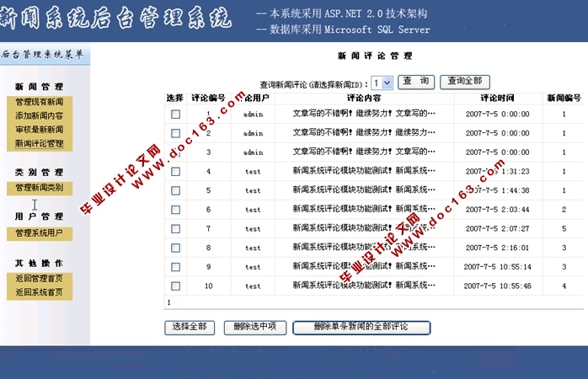Viewport: 588px width, 379px height.
Task: Click the 评论时间 column header
Action: coord(498,99)
